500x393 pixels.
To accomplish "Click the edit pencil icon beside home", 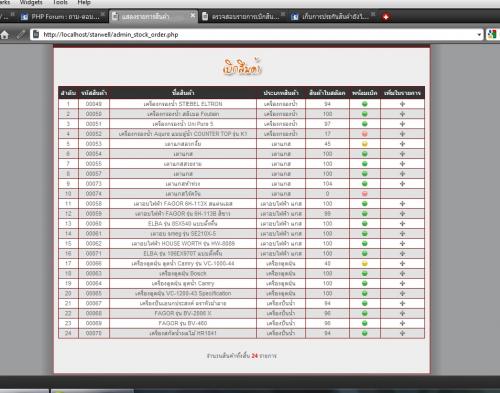I will click(21, 34).
